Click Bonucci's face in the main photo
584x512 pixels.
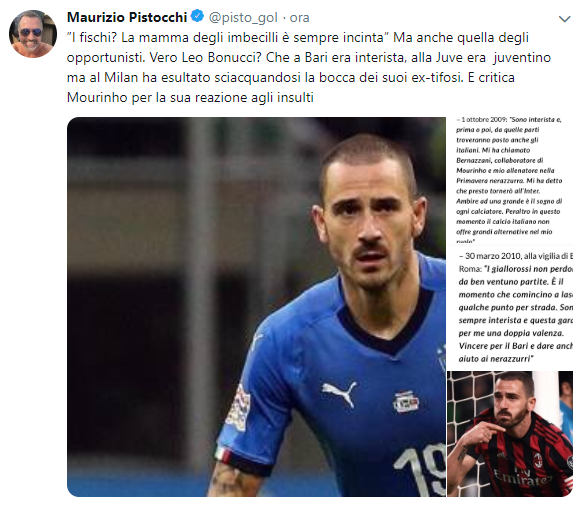[x=371, y=220]
